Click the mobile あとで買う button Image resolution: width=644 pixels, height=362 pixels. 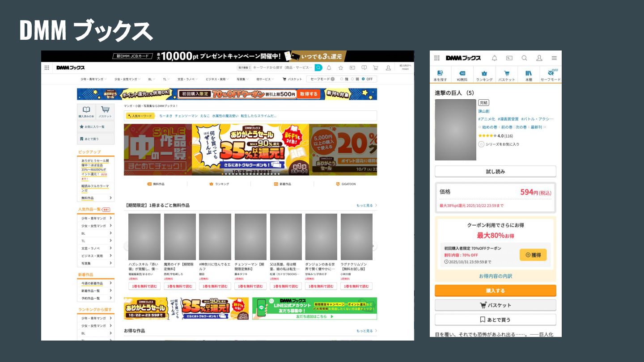click(496, 320)
